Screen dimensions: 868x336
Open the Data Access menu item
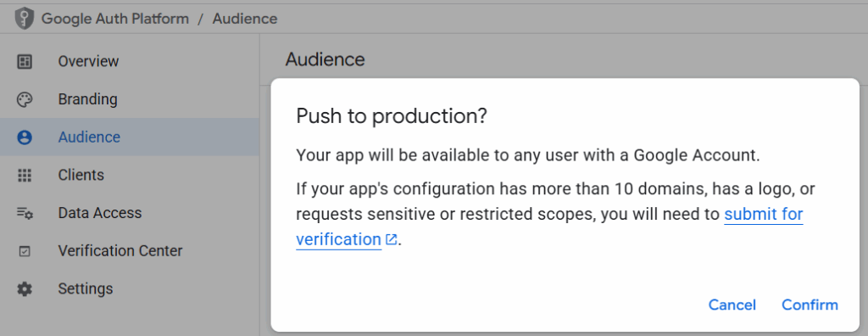[130, 212]
